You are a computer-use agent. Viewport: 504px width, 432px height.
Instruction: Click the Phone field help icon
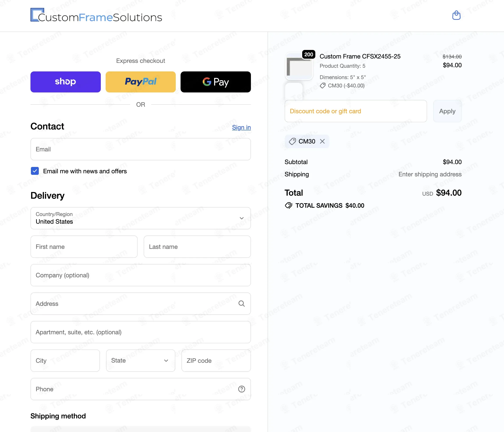point(241,389)
